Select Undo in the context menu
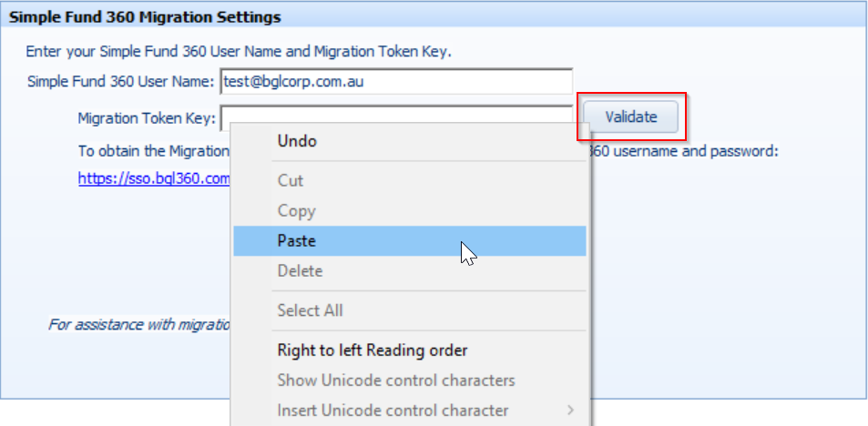 [410, 141]
